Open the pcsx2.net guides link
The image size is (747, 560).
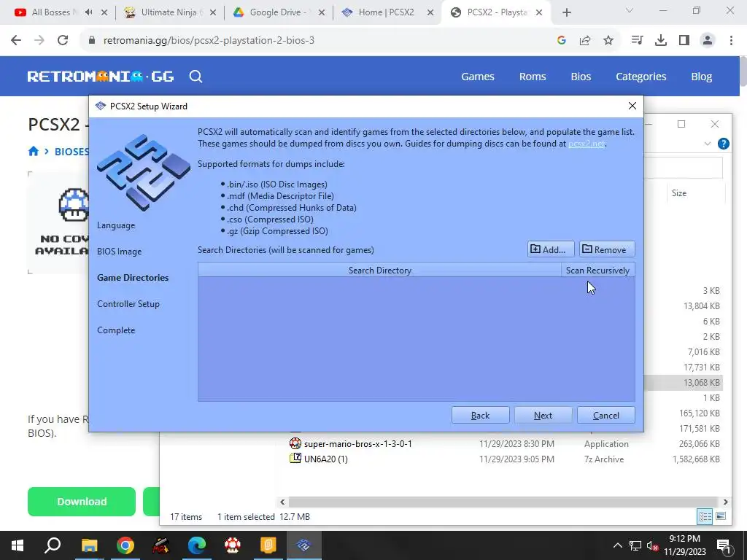click(586, 144)
